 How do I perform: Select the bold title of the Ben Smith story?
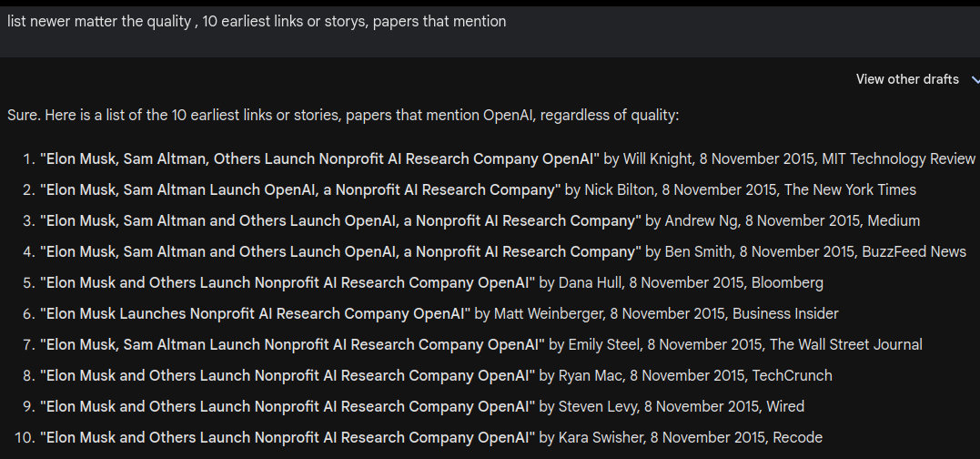tap(340, 252)
